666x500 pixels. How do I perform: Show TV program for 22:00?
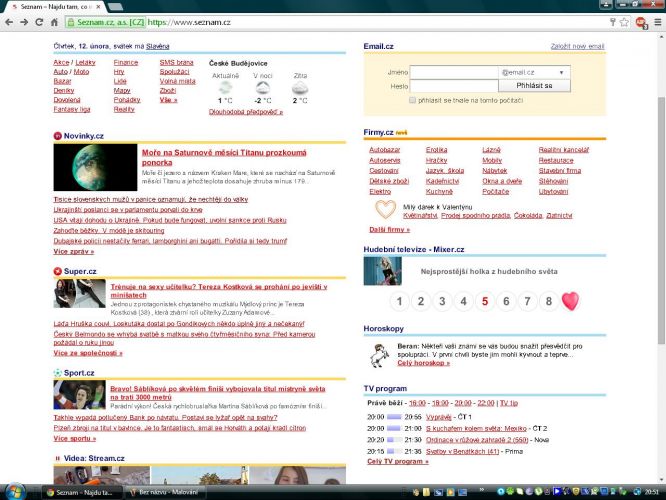(485, 403)
